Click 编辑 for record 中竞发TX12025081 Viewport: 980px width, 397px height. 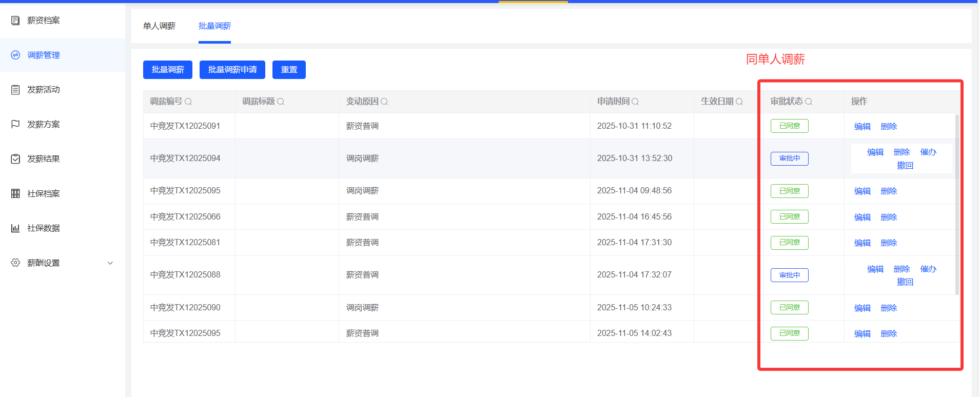click(x=863, y=243)
